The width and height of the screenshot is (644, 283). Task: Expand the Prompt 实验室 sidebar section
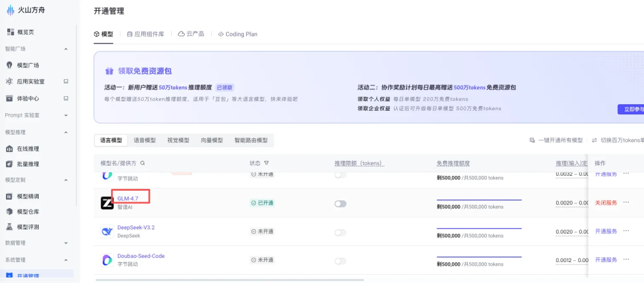pyautogui.click(x=66, y=115)
